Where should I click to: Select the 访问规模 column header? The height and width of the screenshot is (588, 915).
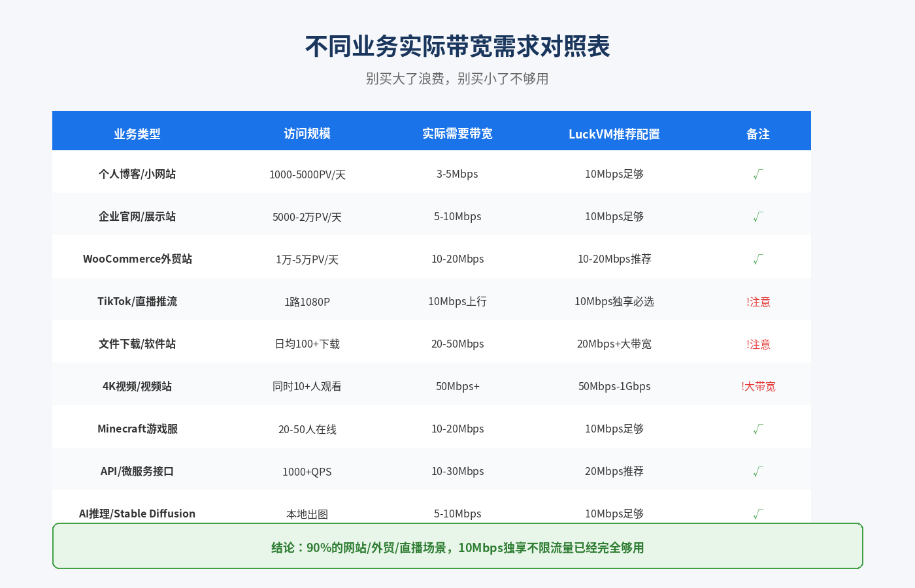click(x=307, y=134)
